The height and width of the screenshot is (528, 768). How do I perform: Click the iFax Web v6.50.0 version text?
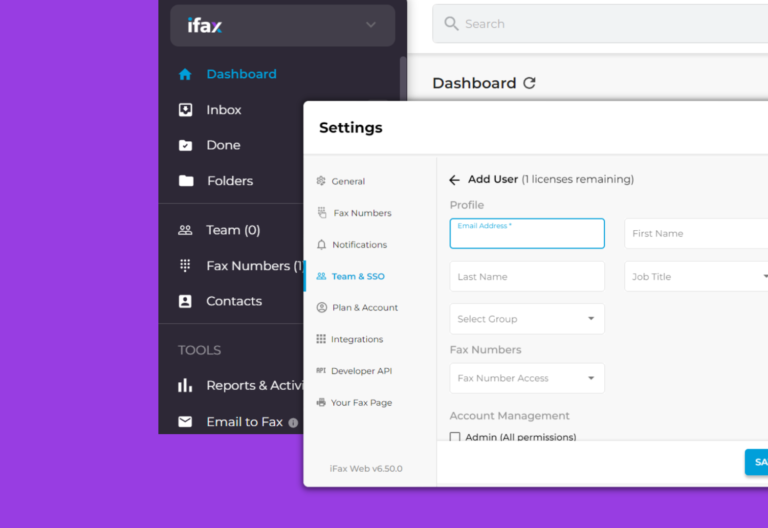366,469
